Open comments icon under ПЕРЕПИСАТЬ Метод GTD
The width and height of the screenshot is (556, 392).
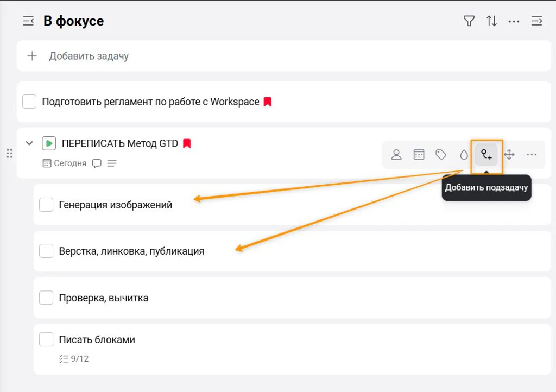coord(97,163)
